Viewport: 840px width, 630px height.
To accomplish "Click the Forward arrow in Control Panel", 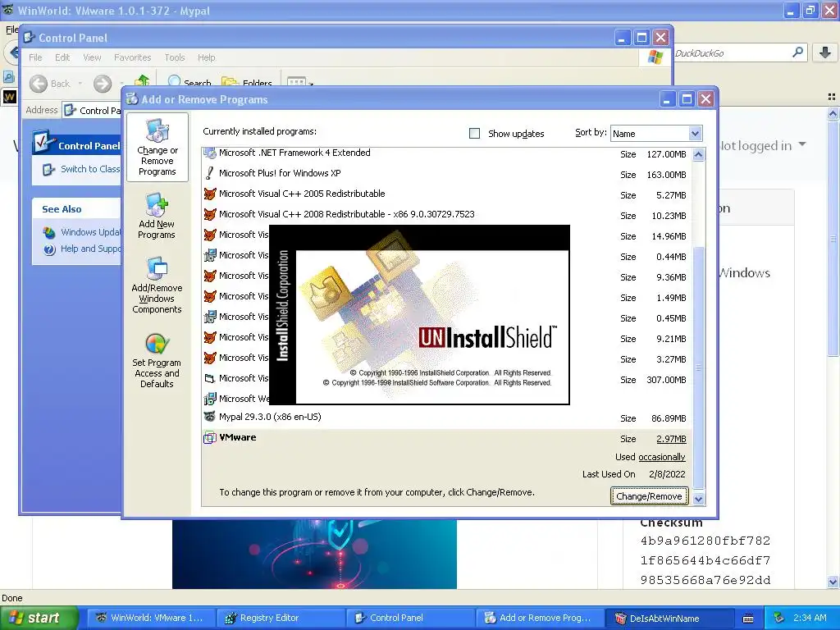I will pos(103,84).
